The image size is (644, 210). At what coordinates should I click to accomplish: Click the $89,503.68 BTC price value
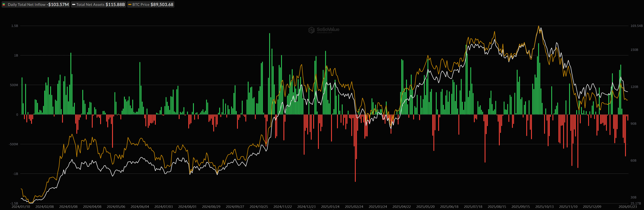pos(162,4)
